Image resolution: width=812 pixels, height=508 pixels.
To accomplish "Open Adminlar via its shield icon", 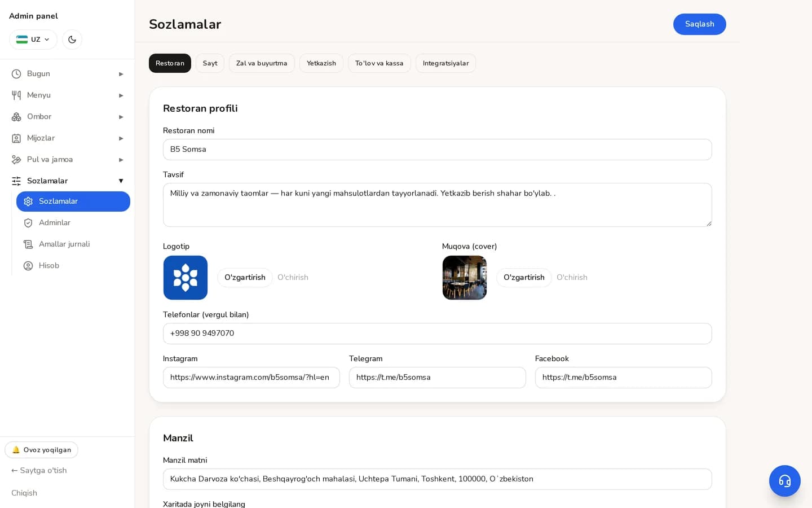I will point(28,223).
